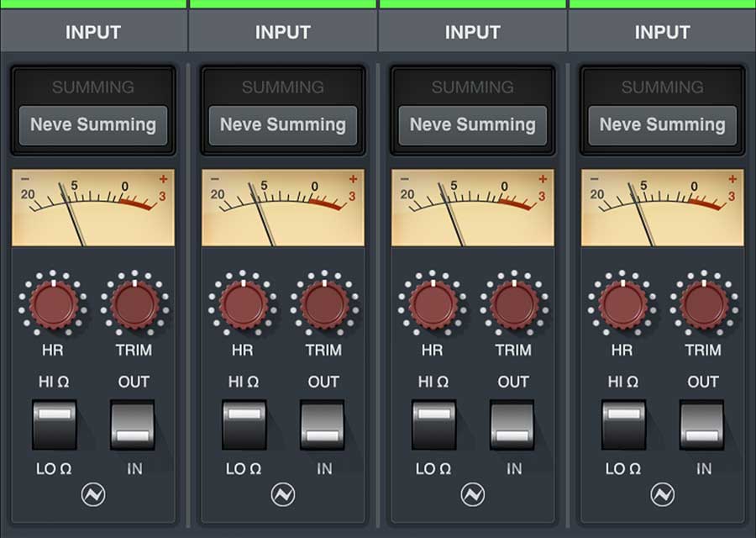
Task: Click the SUMMING label on third channel
Action: pos(472,87)
